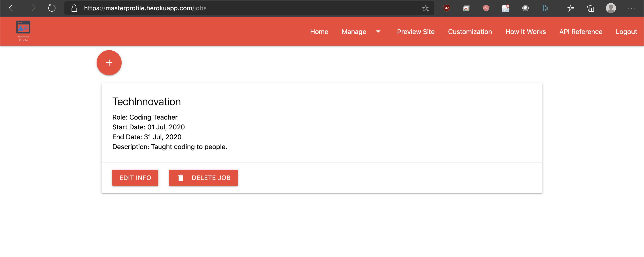Click Logout in the navbar
This screenshot has width=644, height=257.
tap(626, 32)
